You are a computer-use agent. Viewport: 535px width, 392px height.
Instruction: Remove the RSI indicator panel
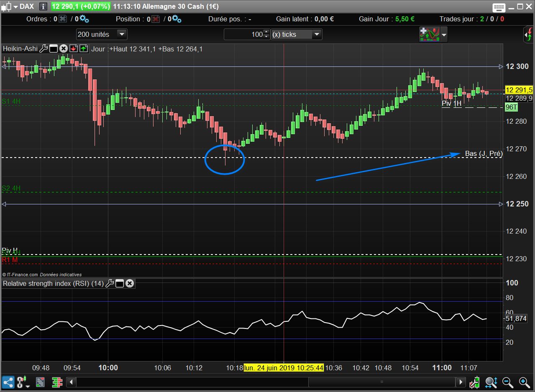[130, 283]
